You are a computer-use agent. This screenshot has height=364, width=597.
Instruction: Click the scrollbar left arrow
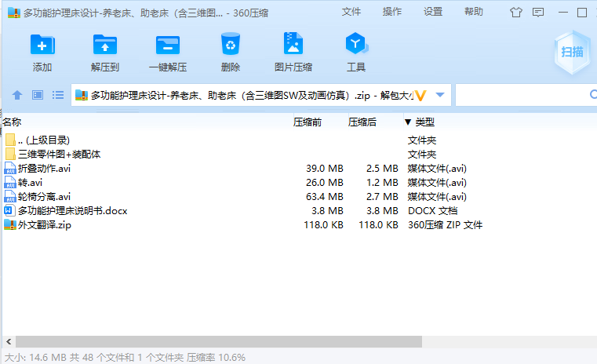pos(9,341)
